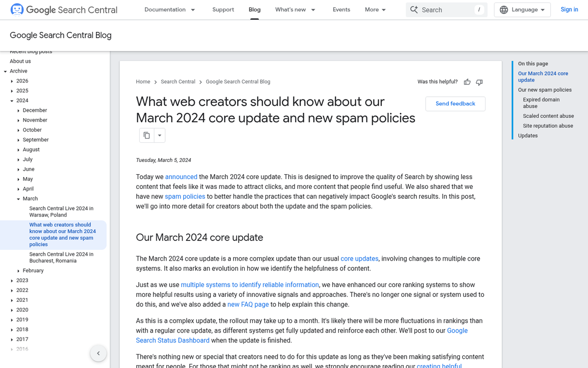Open the Documentation menu

coord(170,10)
